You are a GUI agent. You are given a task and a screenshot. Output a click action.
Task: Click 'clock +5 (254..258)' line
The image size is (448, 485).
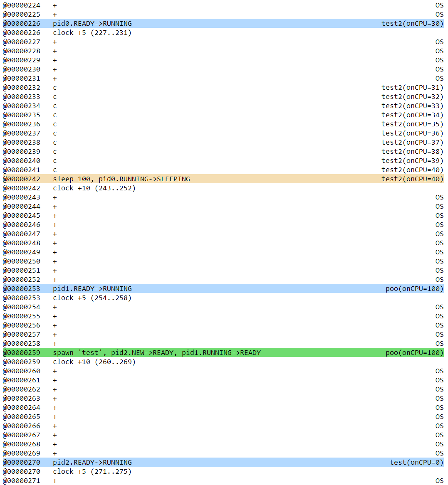click(92, 298)
